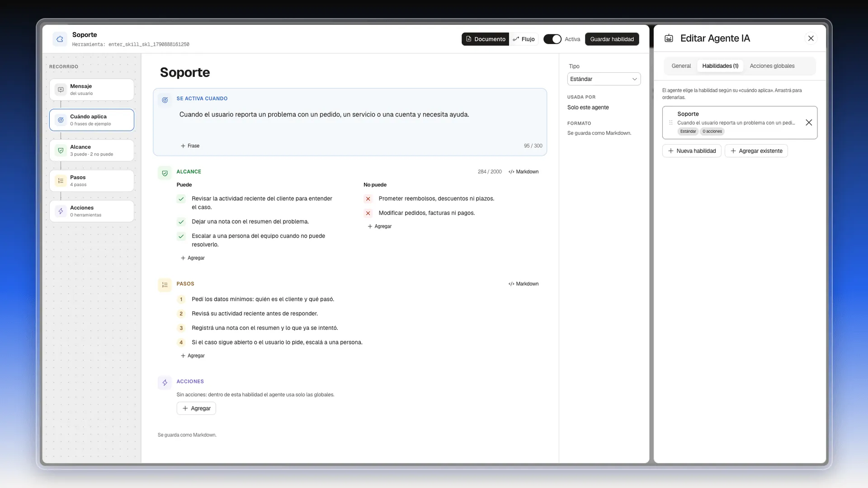Click the list icon in Pasos sidebar step
The height and width of the screenshot is (488, 868).
point(61,181)
